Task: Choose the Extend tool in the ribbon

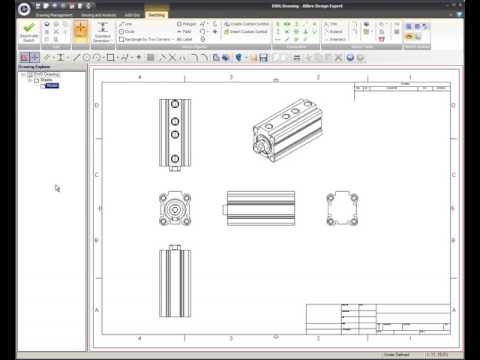Action: click(333, 32)
